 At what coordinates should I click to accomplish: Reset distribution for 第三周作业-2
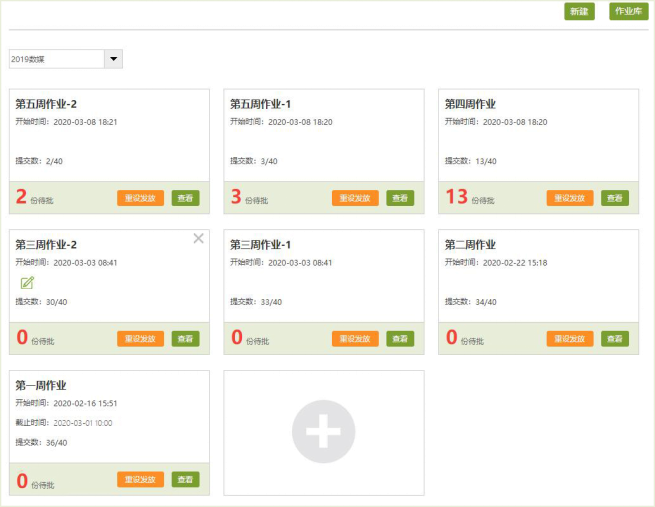140,339
